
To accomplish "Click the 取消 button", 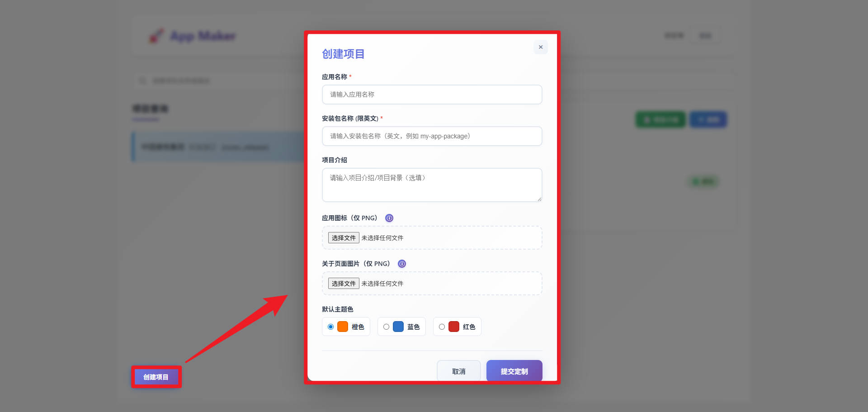I will click(x=458, y=371).
